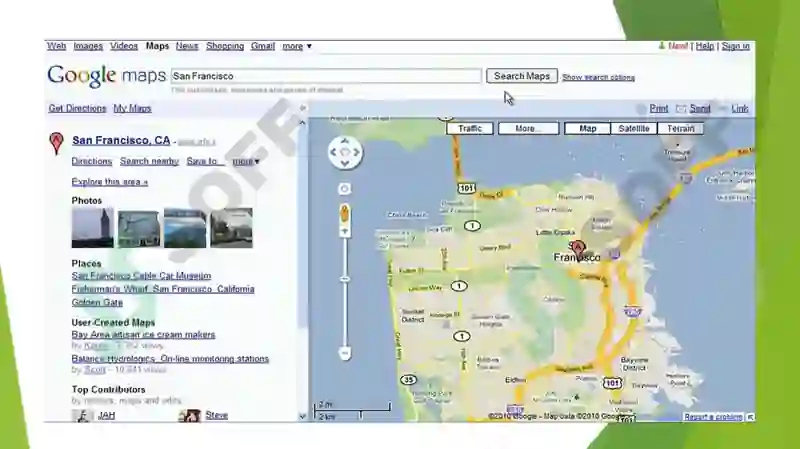800x449 pixels.
Task: Open San Francisco Cable Car Museum
Action: [x=141, y=276]
